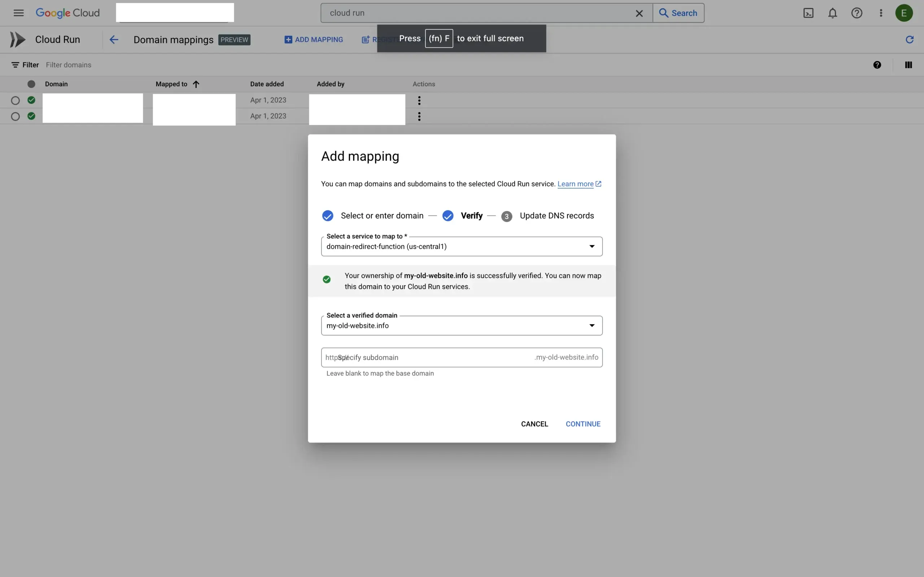Open the notifications bell

tap(832, 13)
